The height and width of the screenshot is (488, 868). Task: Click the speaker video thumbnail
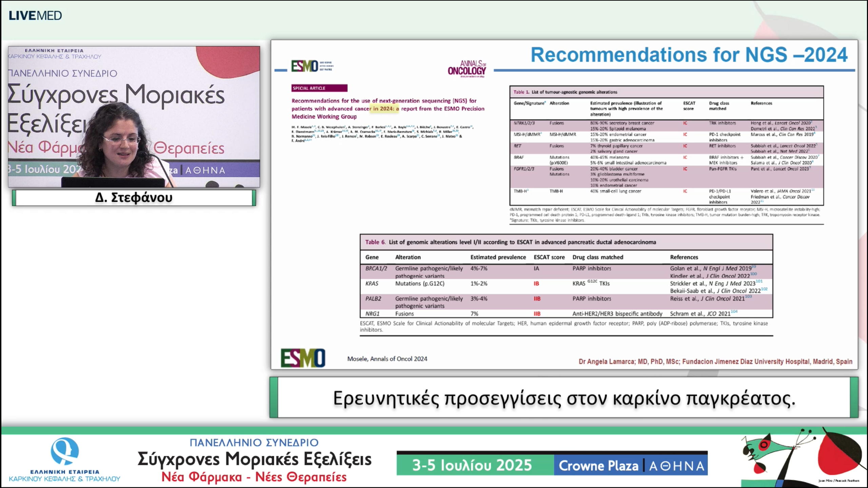coord(134,117)
